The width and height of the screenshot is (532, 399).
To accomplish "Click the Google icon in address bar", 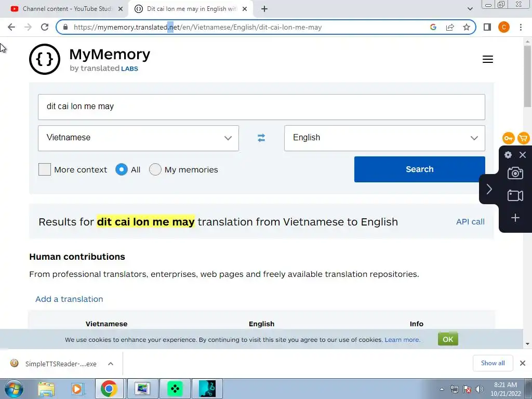I will click(x=433, y=27).
